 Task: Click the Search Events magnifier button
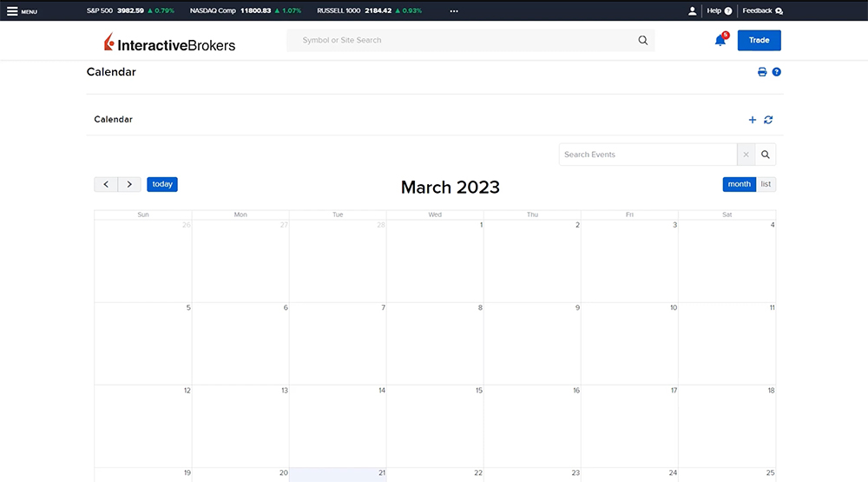pos(766,155)
